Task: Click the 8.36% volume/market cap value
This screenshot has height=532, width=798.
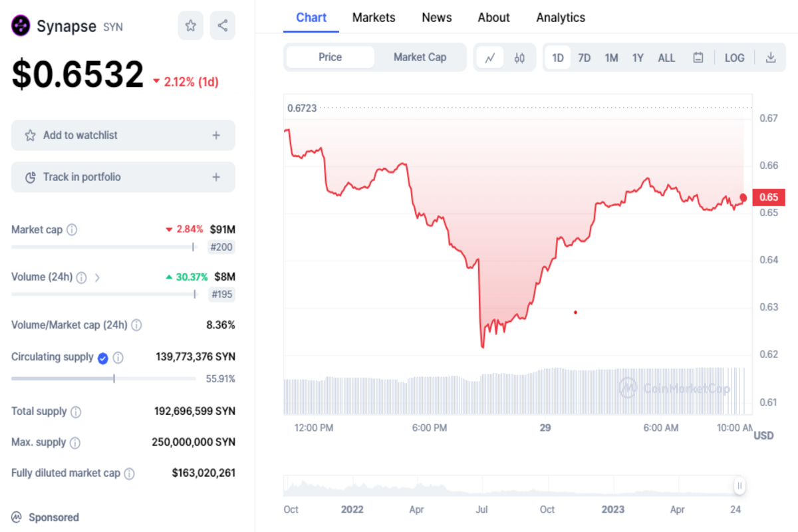Action: (x=221, y=325)
